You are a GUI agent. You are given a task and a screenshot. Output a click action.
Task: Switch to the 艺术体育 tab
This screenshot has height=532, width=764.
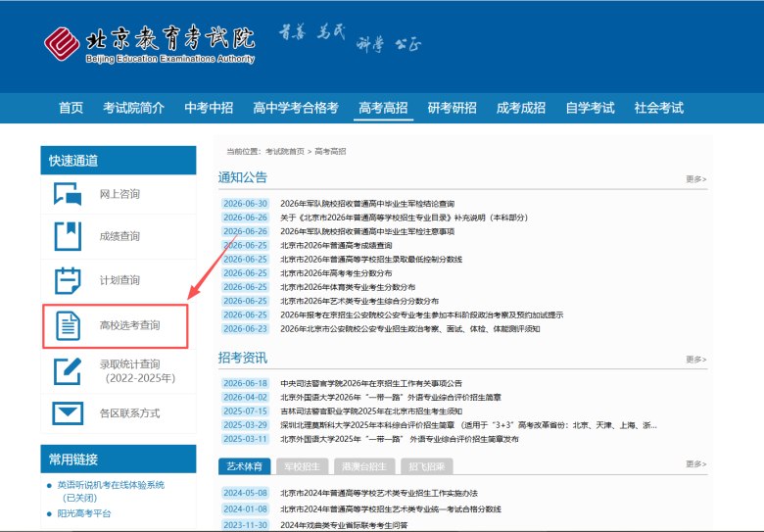click(x=244, y=466)
